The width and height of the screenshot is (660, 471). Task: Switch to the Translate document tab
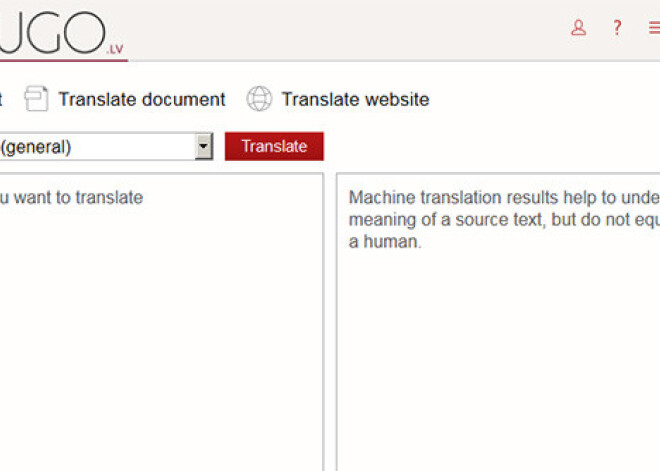point(141,99)
